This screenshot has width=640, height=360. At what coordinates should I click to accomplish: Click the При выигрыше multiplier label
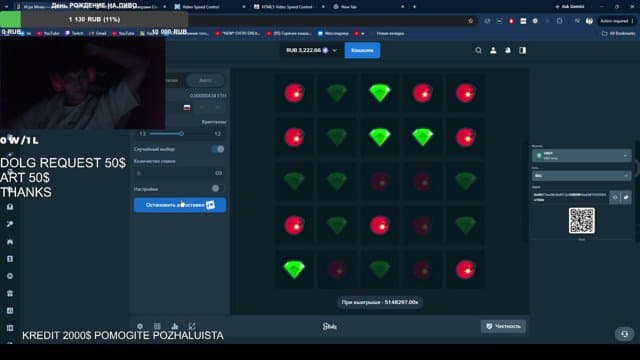point(380,302)
